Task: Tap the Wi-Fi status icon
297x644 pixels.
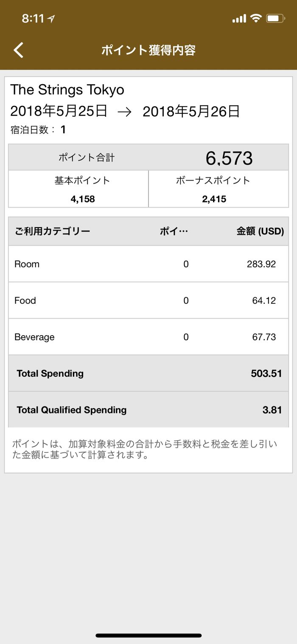Action: click(255, 18)
